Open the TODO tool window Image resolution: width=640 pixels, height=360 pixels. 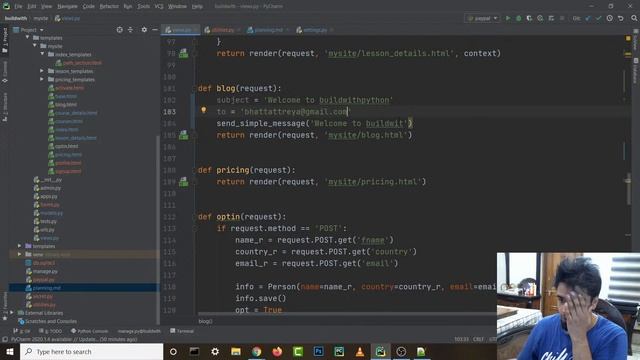pos(51,331)
